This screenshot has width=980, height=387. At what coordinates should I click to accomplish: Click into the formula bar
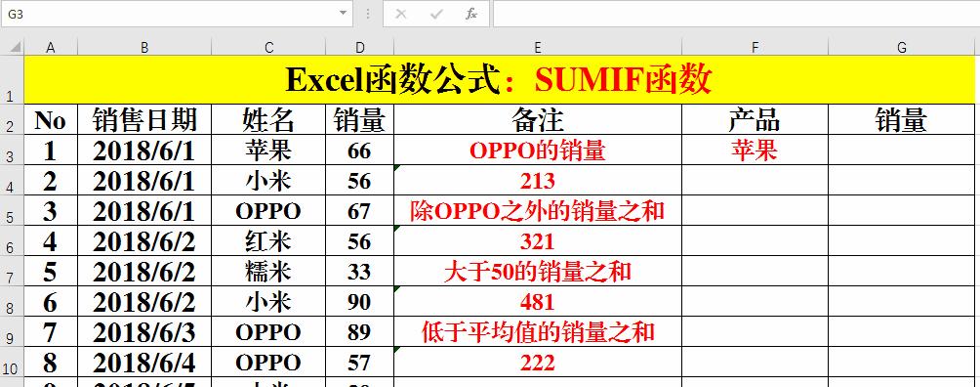pyautogui.click(x=736, y=14)
